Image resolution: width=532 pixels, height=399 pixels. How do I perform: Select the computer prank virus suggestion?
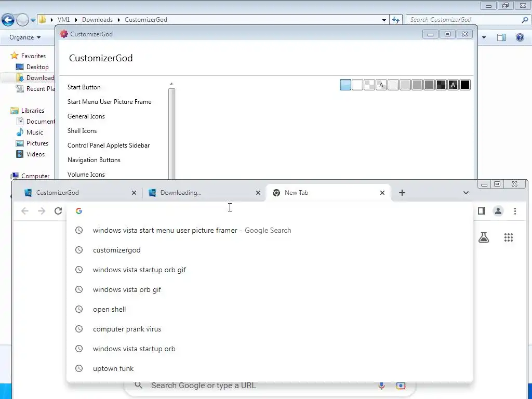270,329
